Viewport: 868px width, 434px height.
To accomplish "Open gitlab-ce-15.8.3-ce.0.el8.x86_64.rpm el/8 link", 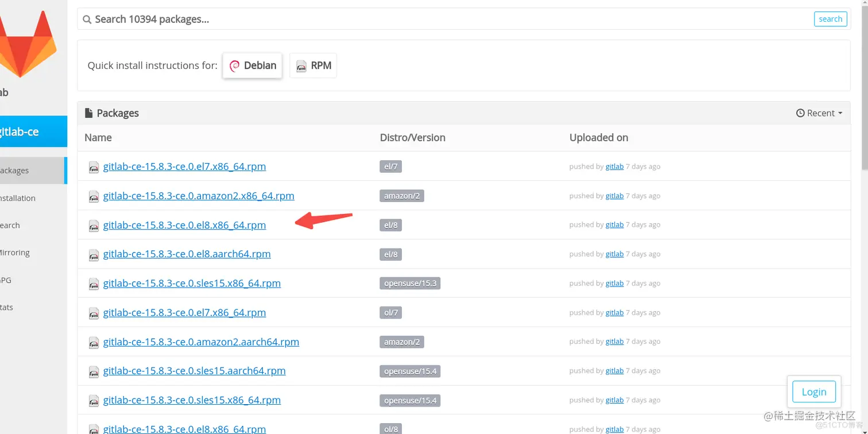I will [x=184, y=225].
